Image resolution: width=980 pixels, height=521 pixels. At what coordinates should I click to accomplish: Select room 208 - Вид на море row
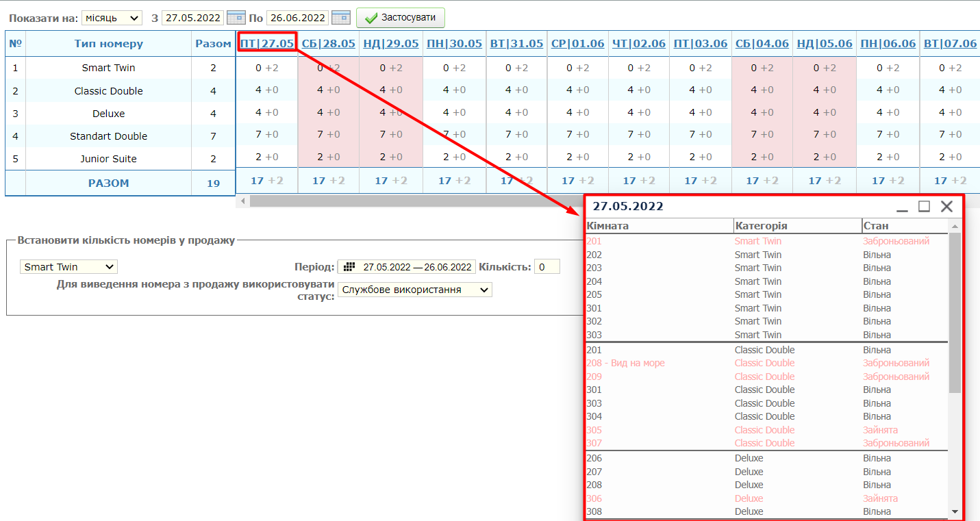click(625, 364)
